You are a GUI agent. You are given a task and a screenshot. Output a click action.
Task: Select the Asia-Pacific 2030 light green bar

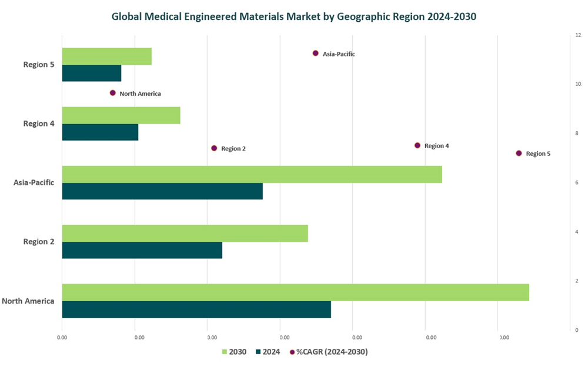[x=252, y=174]
